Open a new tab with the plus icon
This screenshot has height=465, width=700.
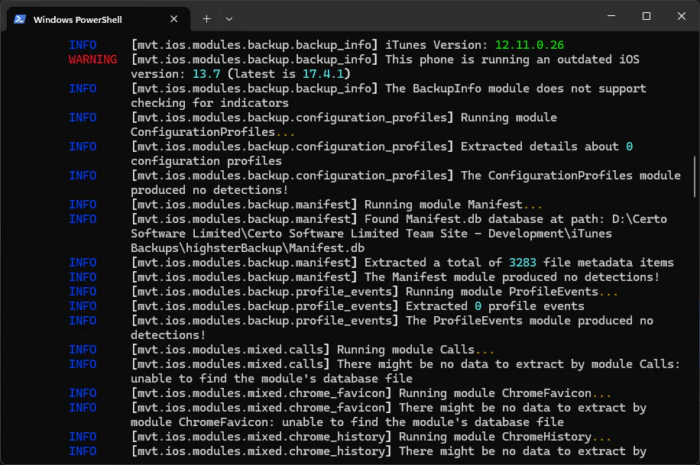pyautogui.click(x=207, y=18)
